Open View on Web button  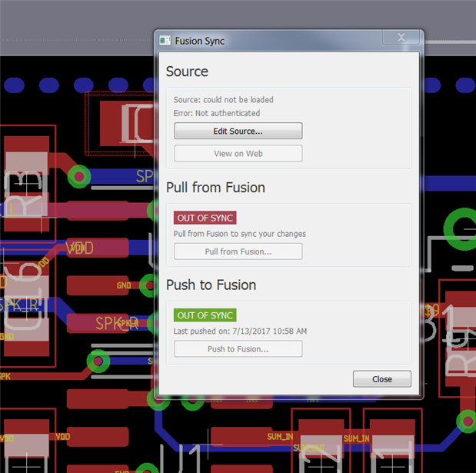point(238,153)
